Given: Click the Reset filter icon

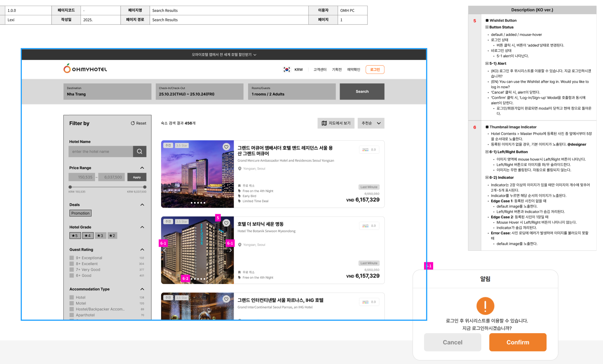Looking at the screenshot, I should (x=133, y=123).
